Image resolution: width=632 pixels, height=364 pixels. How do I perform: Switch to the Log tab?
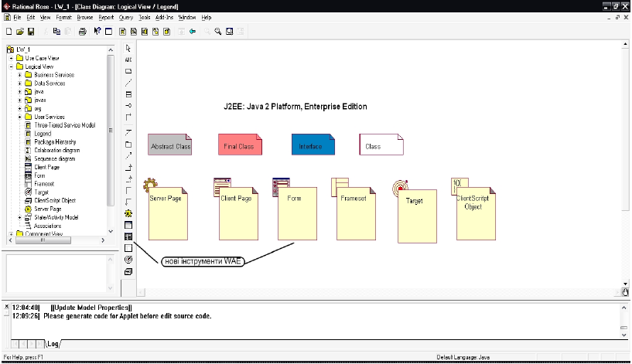(x=53, y=344)
